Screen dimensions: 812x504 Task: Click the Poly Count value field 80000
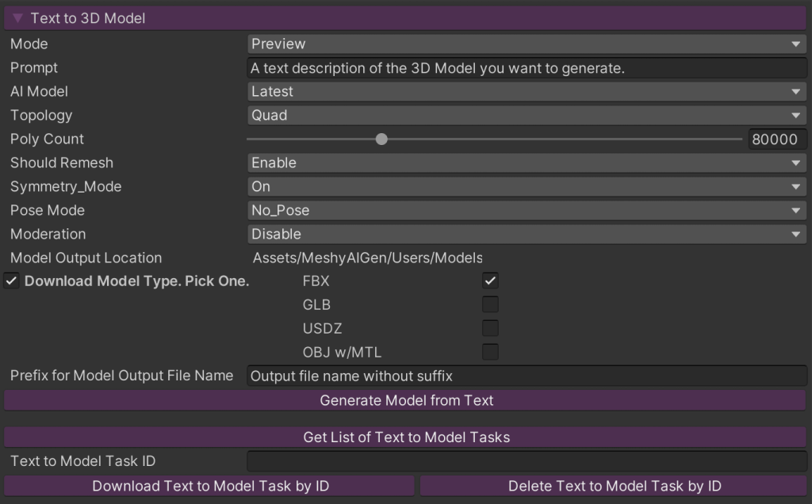[x=776, y=139]
